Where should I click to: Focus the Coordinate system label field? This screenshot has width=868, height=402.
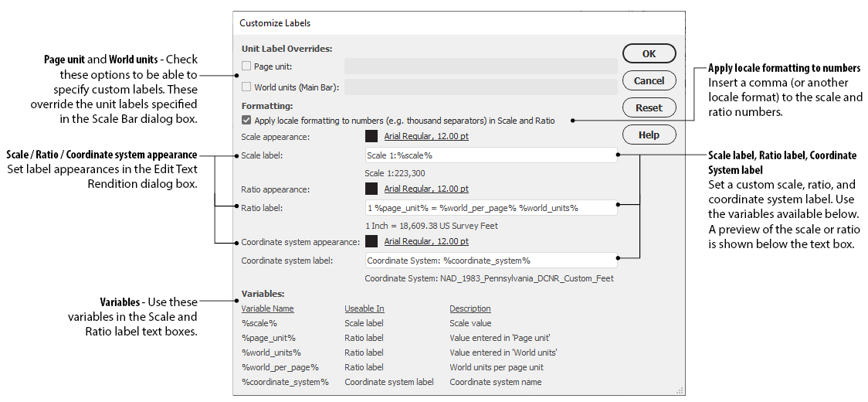click(x=490, y=261)
